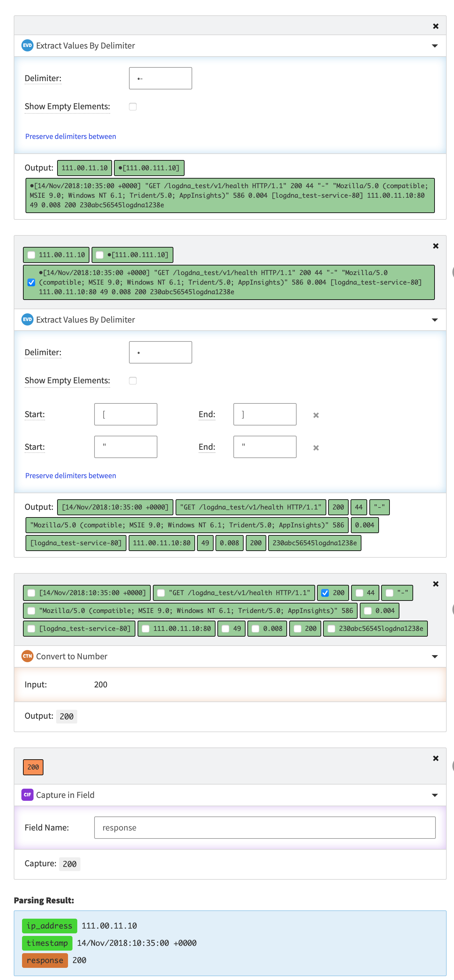Tick the 0.004 value checkbox
Viewport: 454px width, 980px height.
[368, 611]
